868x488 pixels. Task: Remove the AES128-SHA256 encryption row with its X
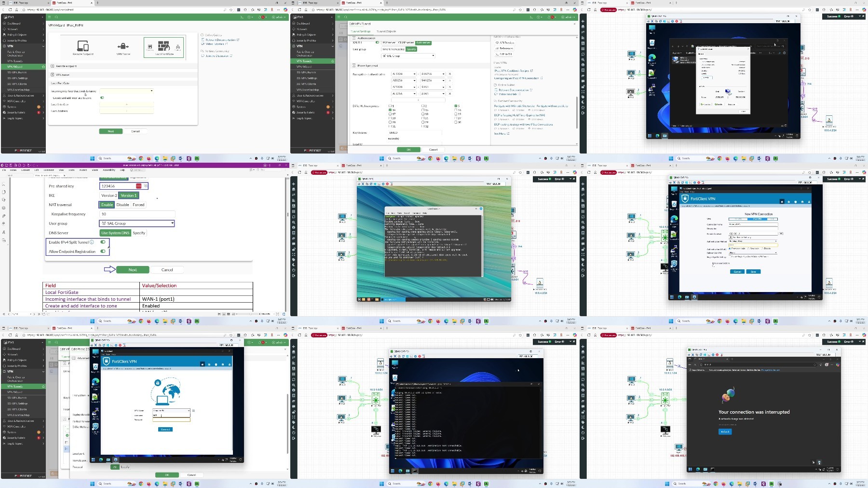point(450,74)
